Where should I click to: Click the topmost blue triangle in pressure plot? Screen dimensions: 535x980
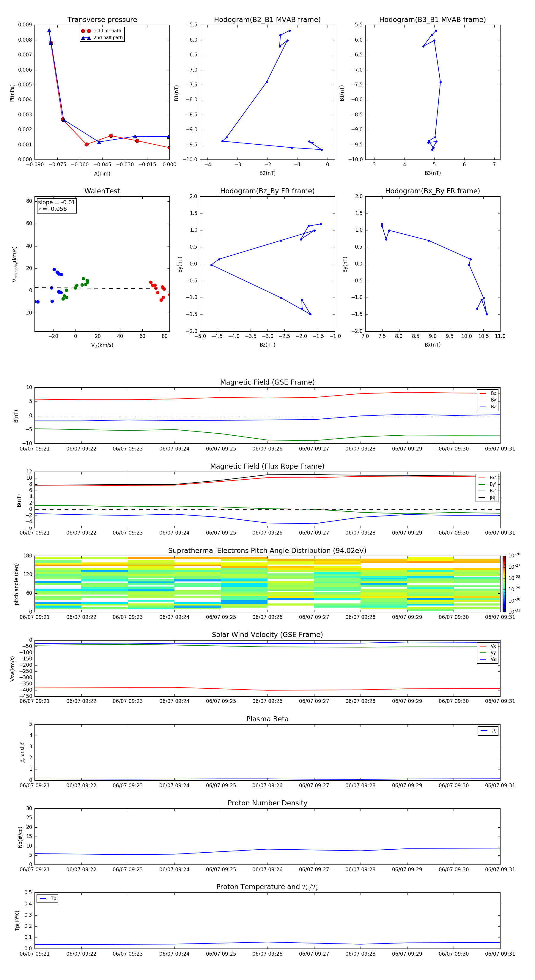click(x=49, y=30)
